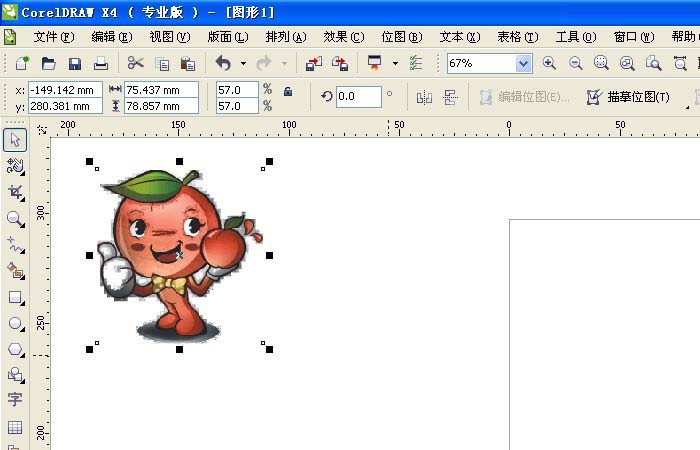Screen dimensions: 700x450
Task: Select the Ellipse tool
Action: click(15, 323)
